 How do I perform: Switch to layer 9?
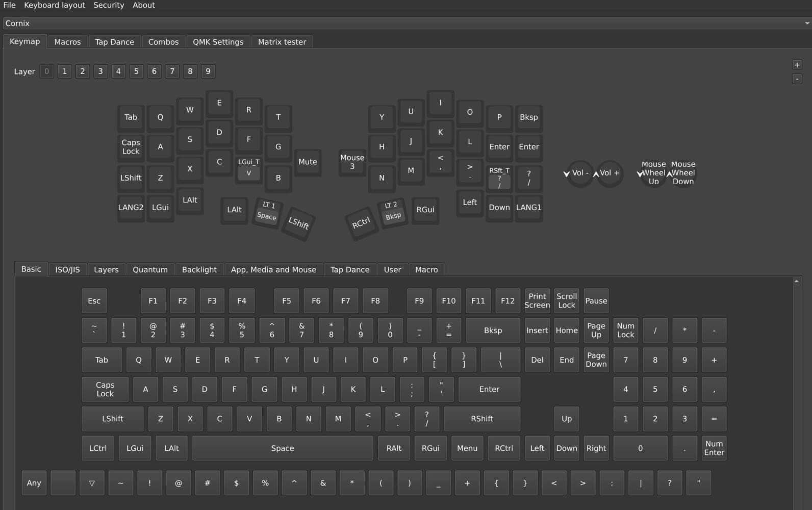tap(208, 71)
